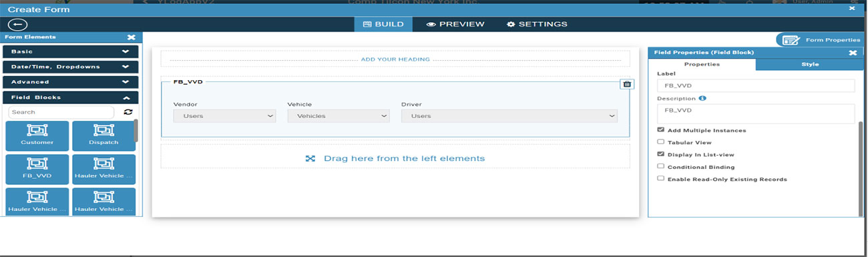Select the Style tab
This screenshot has width=868, height=257.
point(810,65)
